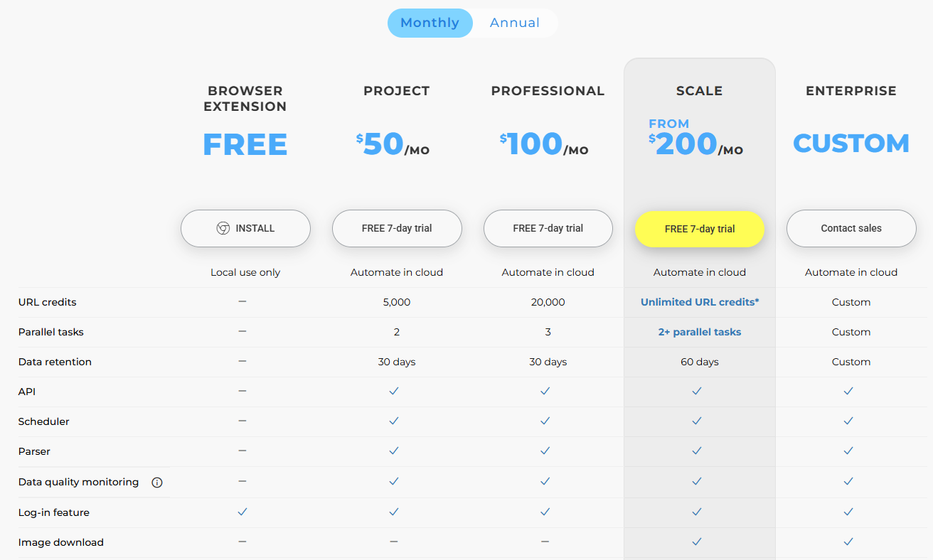Start the Professional FREE 7-day trial
This screenshot has width=933, height=560.
click(548, 228)
